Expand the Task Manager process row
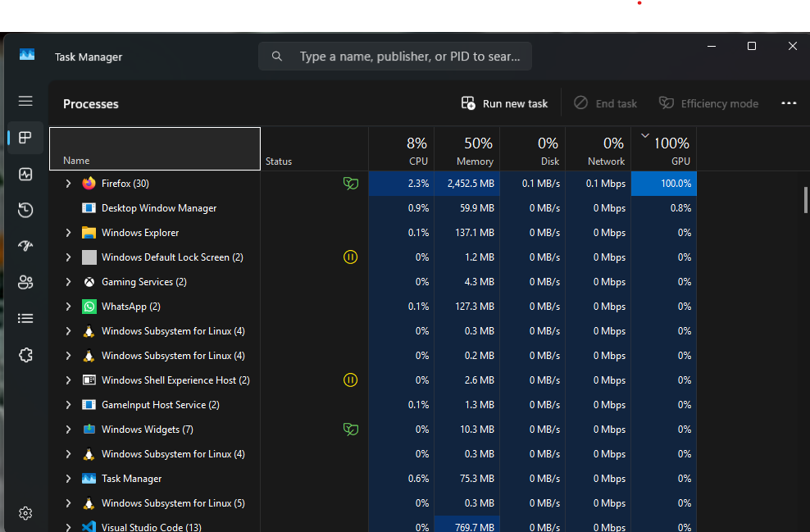The width and height of the screenshot is (810, 532). coord(68,479)
